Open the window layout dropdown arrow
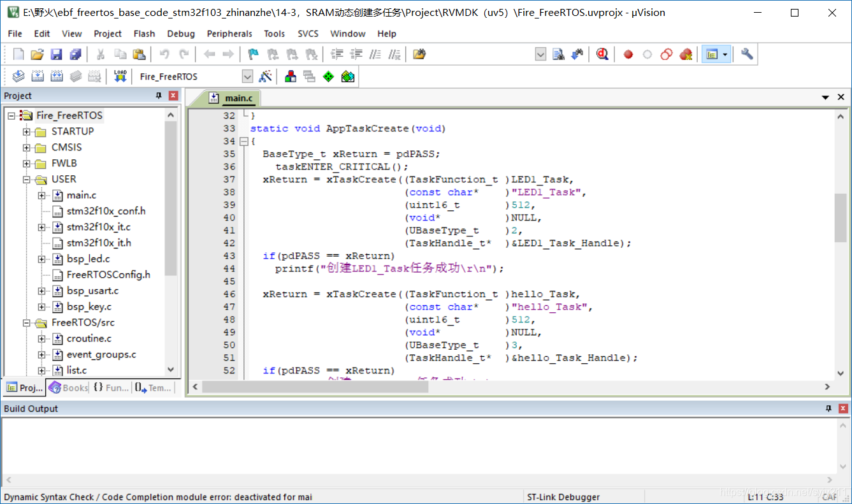This screenshot has height=504, width=852. pyautogui.click(x=725, y=55)
